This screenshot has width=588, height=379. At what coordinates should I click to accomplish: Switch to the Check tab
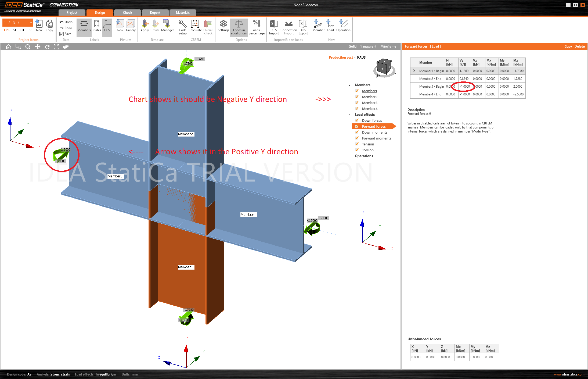127,13
